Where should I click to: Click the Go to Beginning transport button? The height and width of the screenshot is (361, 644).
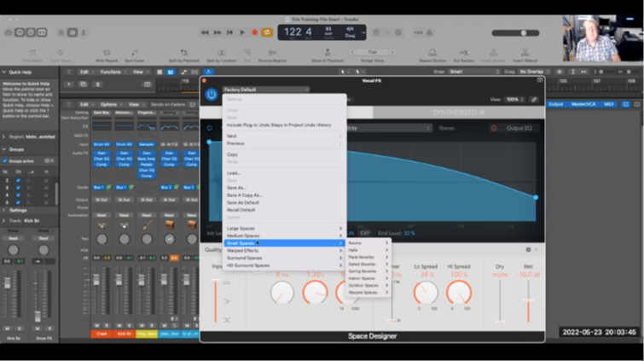pos(229,32)
